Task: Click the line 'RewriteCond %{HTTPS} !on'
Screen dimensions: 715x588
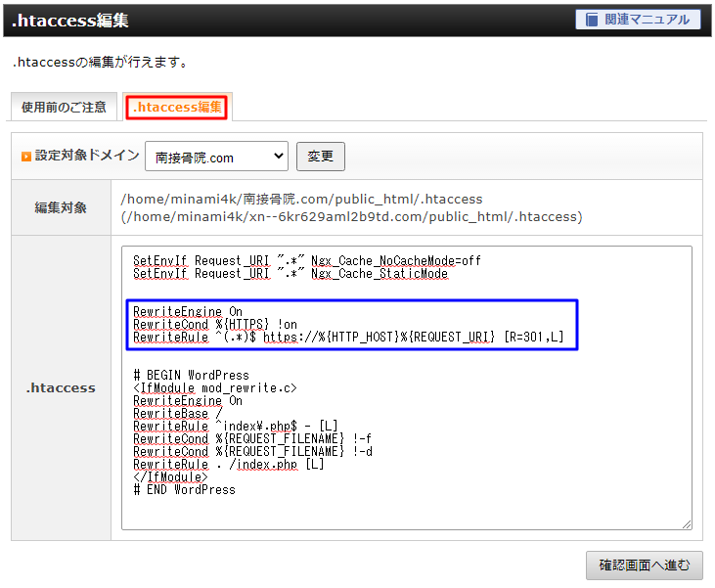Action: pyautogui.click(x=215, y=325)
